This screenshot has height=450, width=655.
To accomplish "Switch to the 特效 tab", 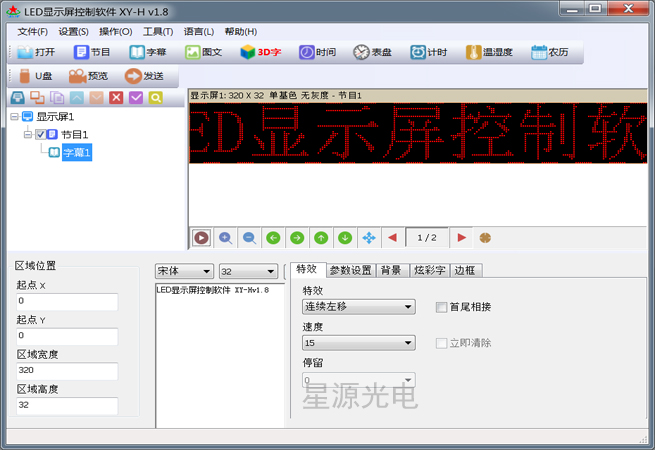I will (307, 269).
